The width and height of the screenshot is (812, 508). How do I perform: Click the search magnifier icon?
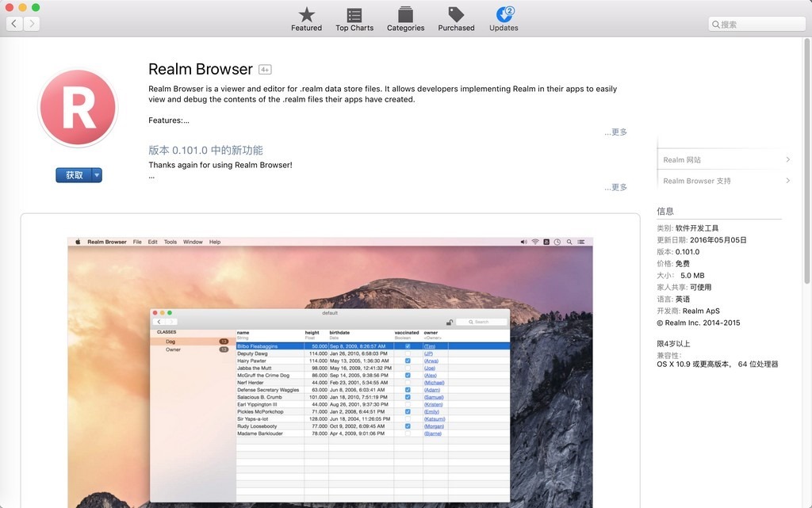pyautogui.click(x=716, y=25)
